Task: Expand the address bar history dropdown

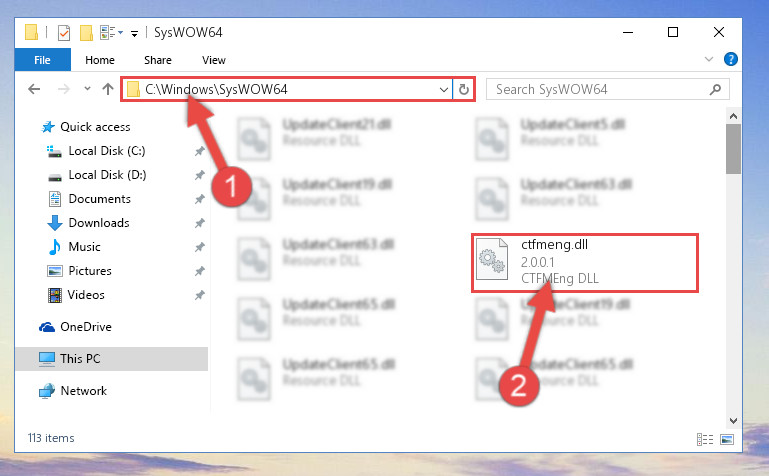Action: (443, 90)
